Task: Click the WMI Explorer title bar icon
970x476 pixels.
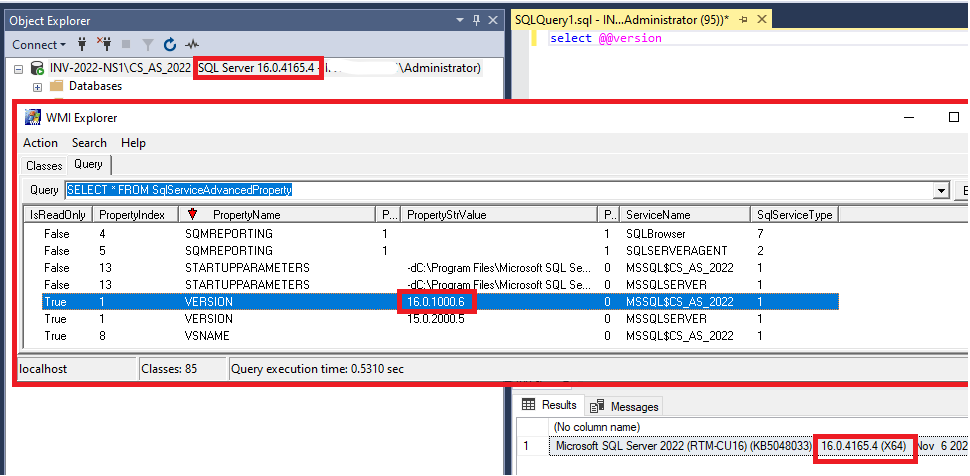Action: point(31,118)
